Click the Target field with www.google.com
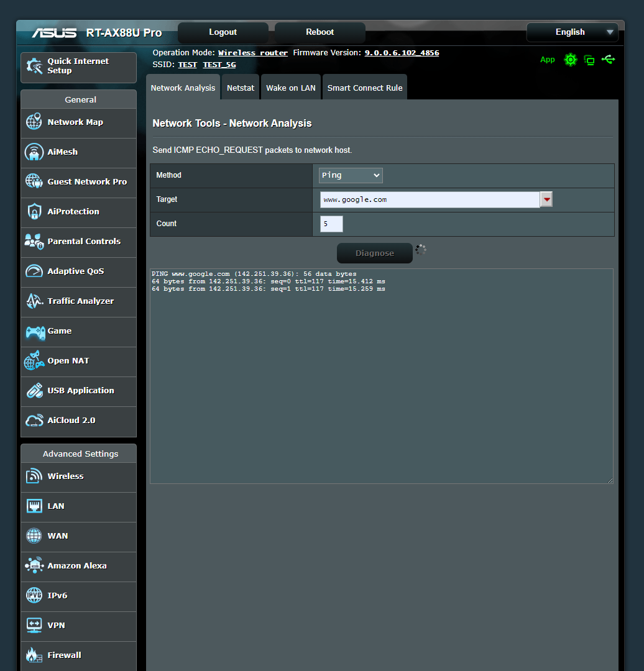 [x=430, y=199]
